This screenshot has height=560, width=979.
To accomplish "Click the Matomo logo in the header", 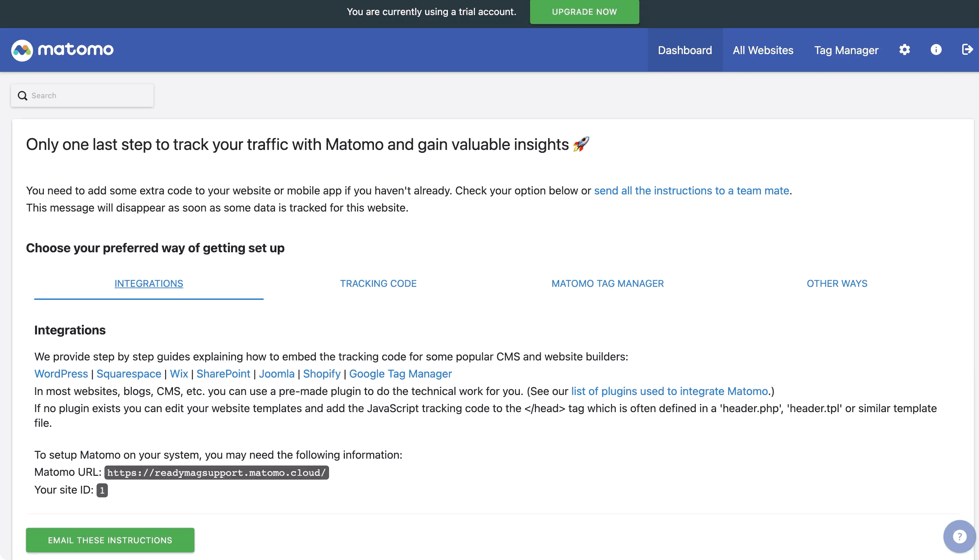I will point(62,50).
